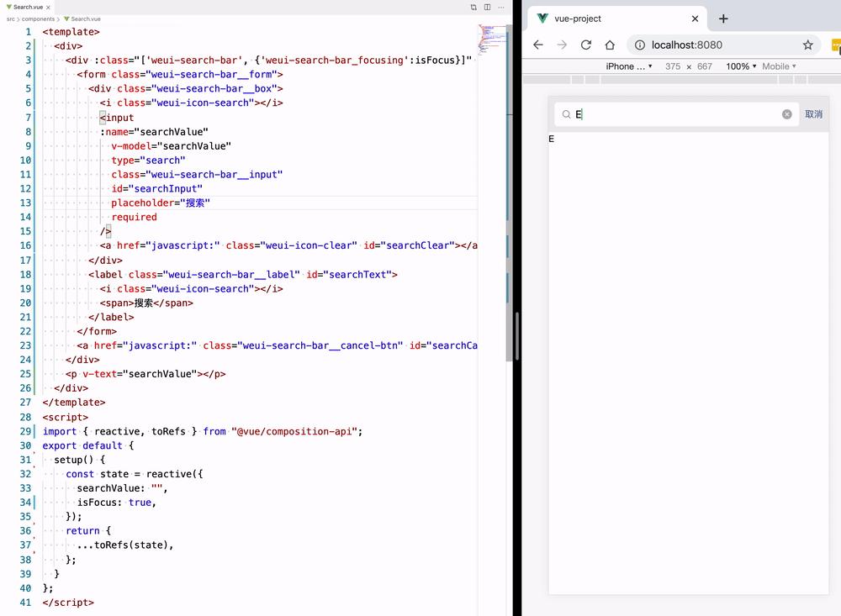
Task: Click inside the browser address bar
Action: click(698, 45)
